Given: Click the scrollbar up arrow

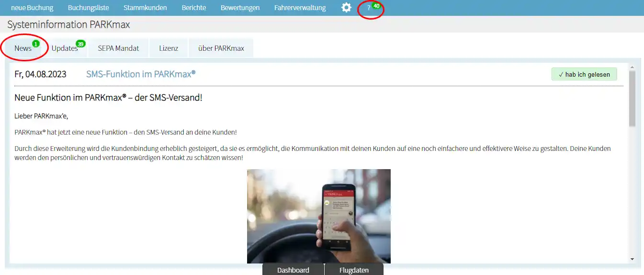Looking at the screenshot, I should [632, 67].
